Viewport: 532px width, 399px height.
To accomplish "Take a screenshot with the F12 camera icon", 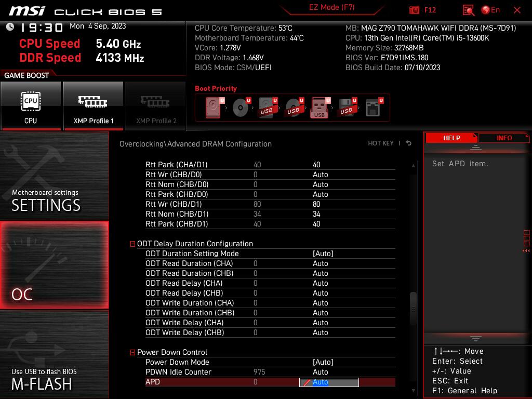I will 414,10.
